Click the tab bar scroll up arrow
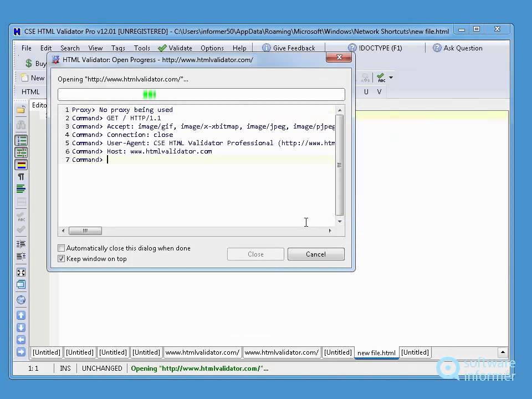Screen dimensions: 532x399 click(503, 352)
